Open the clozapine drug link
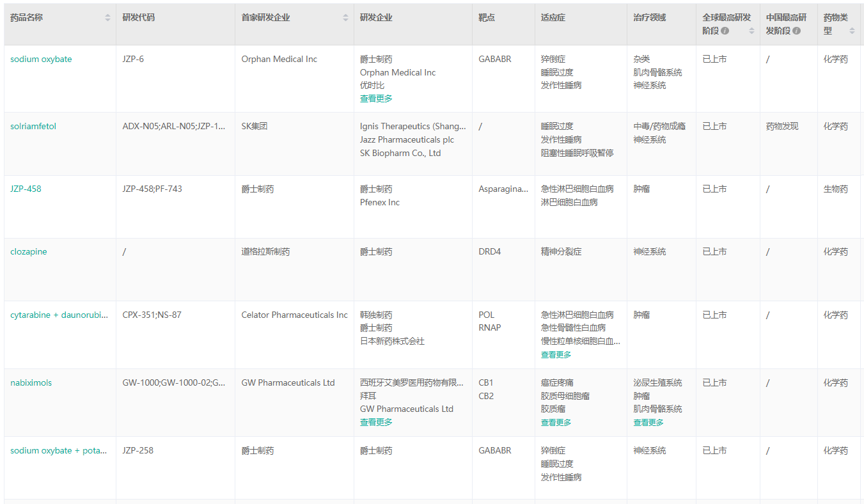This screenshot has width=864, height=504. pos(29,251)
